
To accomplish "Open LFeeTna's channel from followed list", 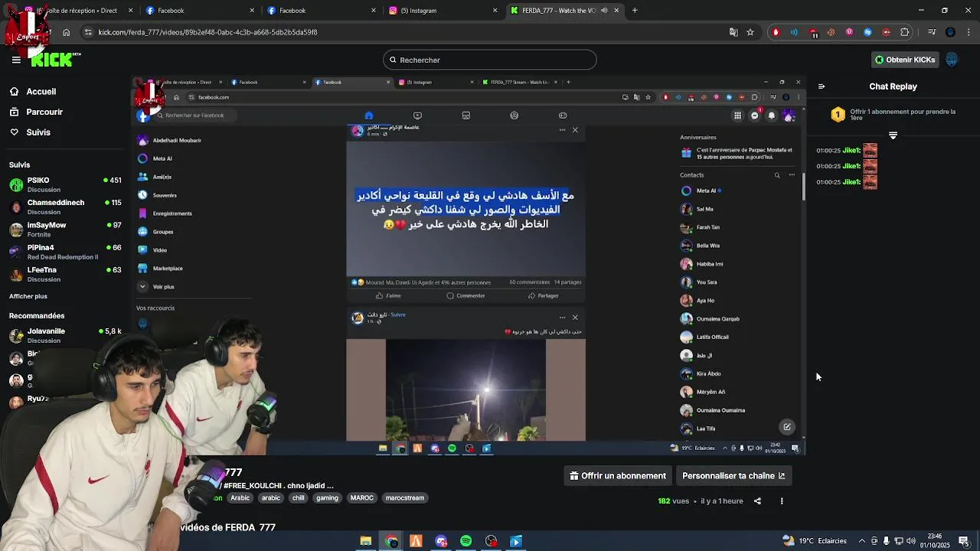I will click(65, 274).
